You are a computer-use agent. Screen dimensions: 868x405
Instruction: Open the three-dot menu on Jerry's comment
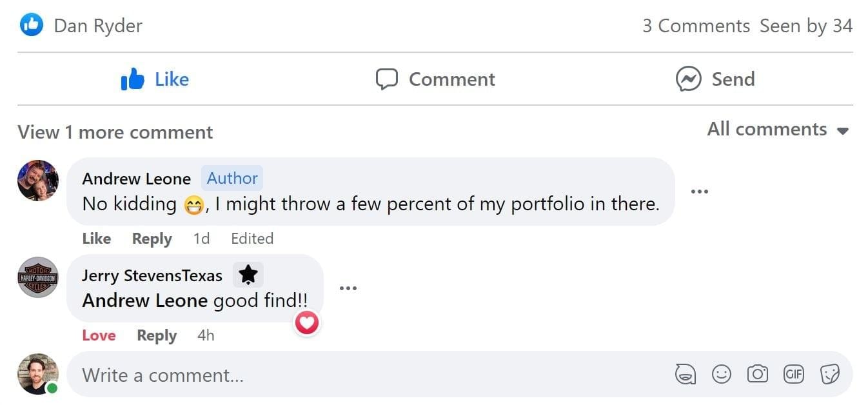348,288
